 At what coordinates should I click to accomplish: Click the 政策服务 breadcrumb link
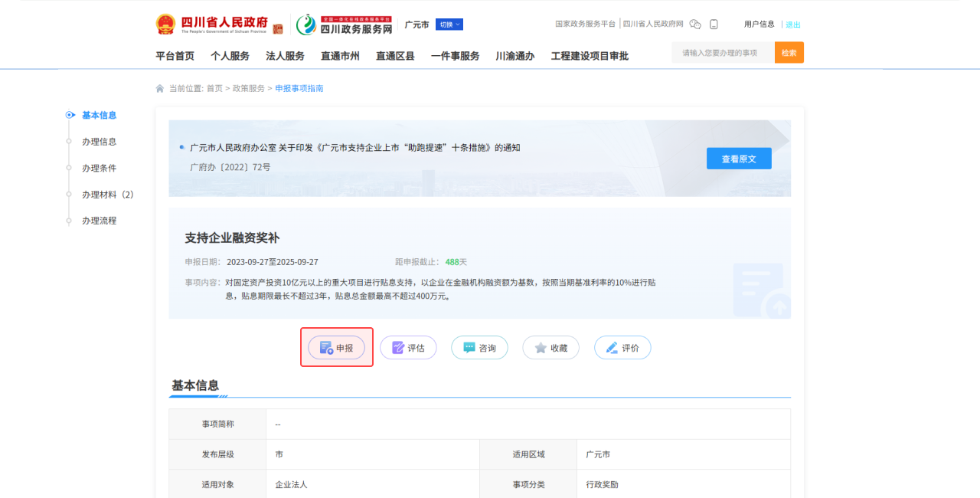[x=248, y=89]
